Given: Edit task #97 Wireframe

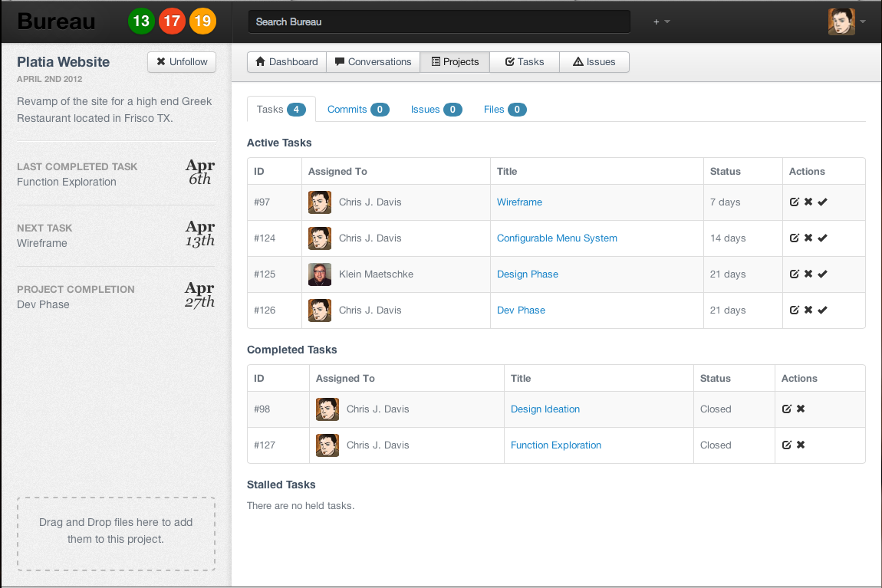Looking at the screenshot, I should tap(795, 202).
